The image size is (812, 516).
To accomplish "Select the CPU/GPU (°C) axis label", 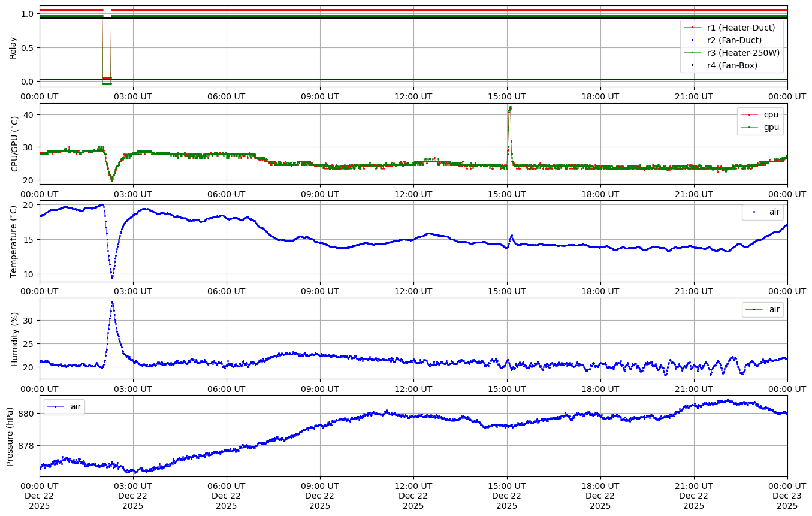I will pos(15,144).
